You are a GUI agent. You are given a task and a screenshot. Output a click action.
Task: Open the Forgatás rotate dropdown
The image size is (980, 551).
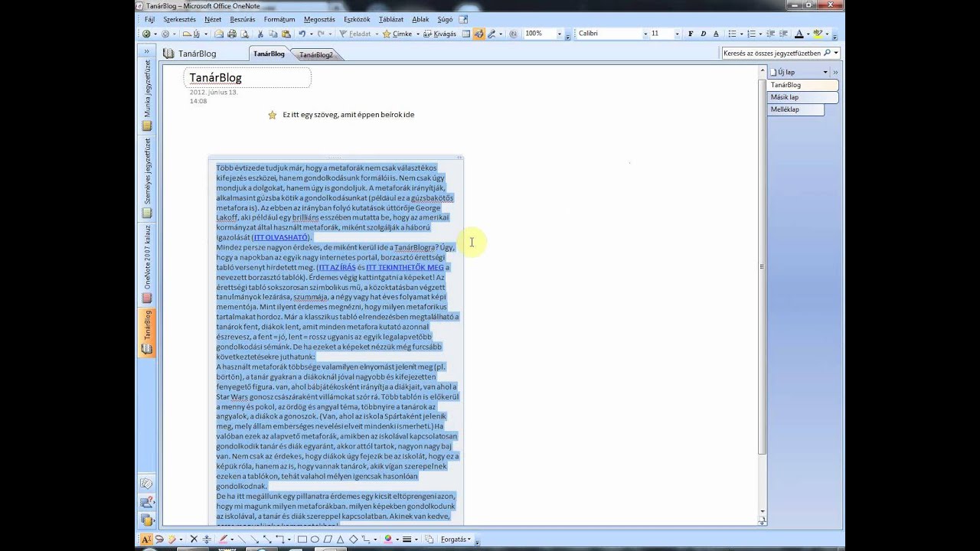454,540
